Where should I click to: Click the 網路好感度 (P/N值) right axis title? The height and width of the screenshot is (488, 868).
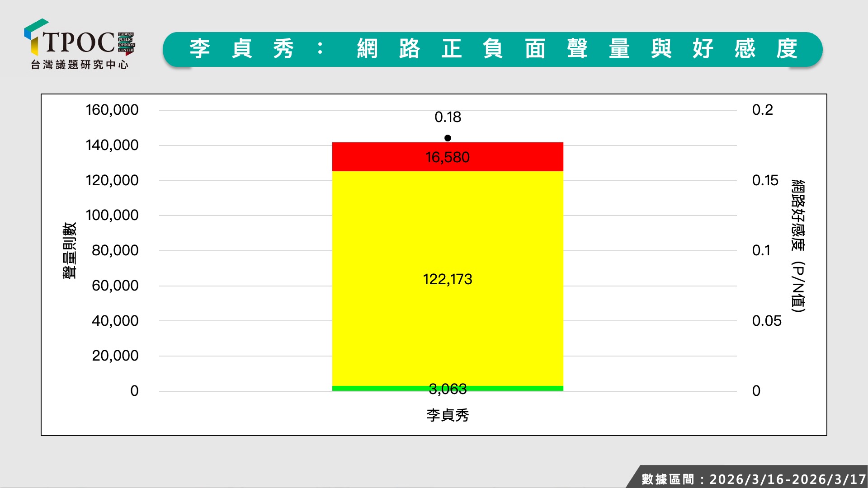[x=798, y=246]
